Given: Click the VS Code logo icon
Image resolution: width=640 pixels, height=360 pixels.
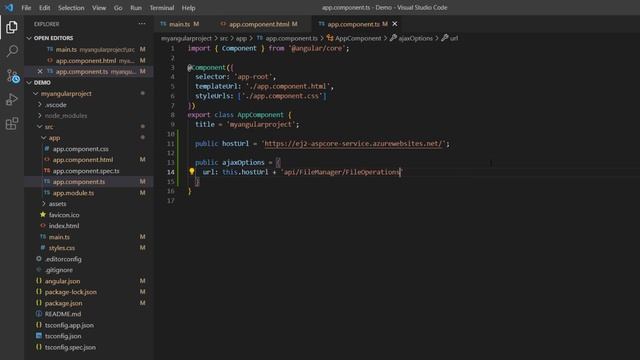Looking at the screenshot, I should pyautogui.click(x=9, y=7).
